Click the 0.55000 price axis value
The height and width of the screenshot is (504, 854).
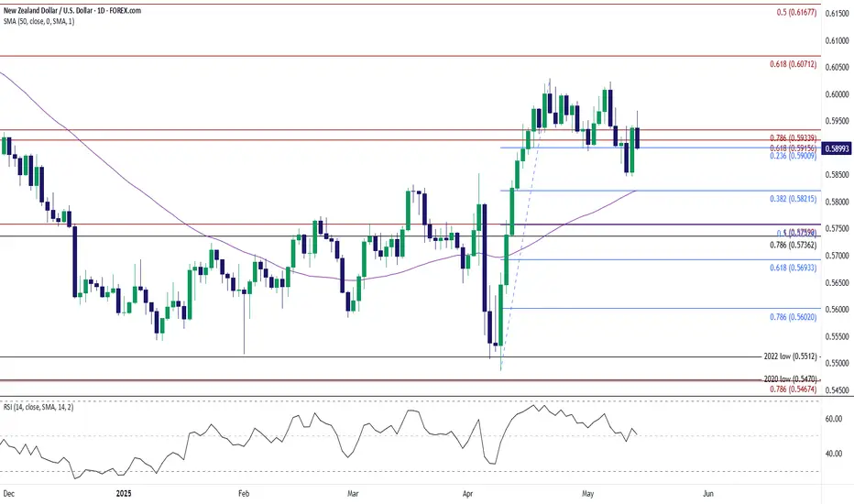point(838,364)
